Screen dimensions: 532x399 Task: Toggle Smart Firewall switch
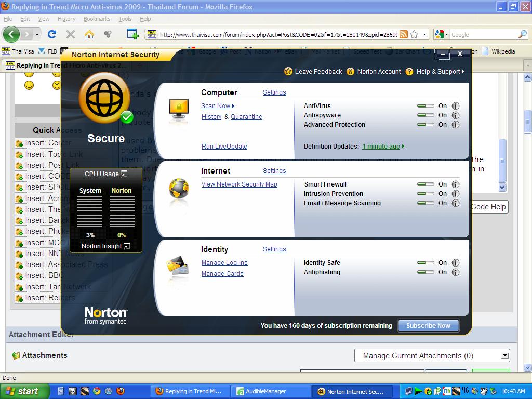tap(425, 184)
